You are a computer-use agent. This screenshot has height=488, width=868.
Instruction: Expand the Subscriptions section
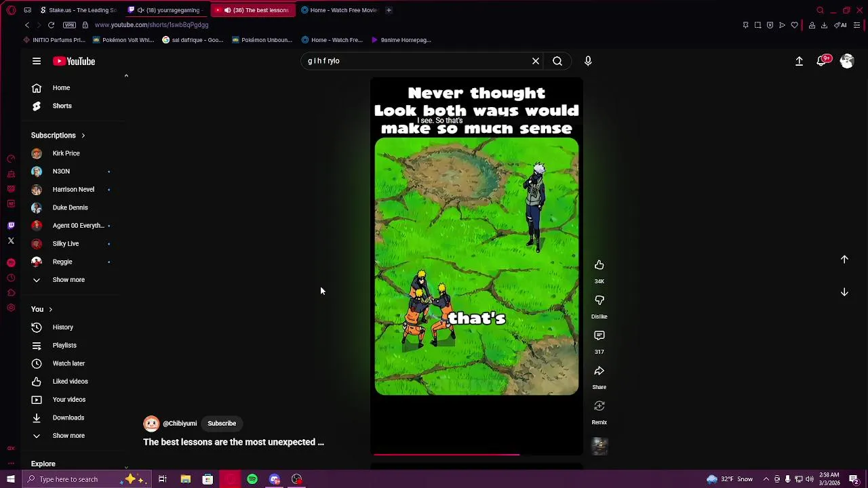pos(58,136)
